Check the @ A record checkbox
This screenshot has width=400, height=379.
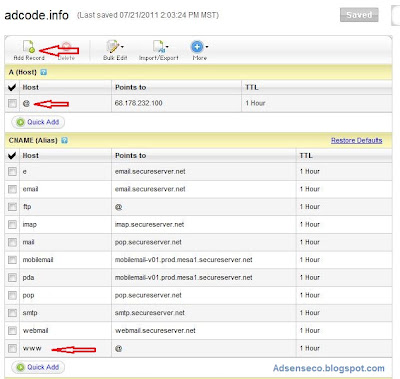pyautogui.click(x=12, y=103)
